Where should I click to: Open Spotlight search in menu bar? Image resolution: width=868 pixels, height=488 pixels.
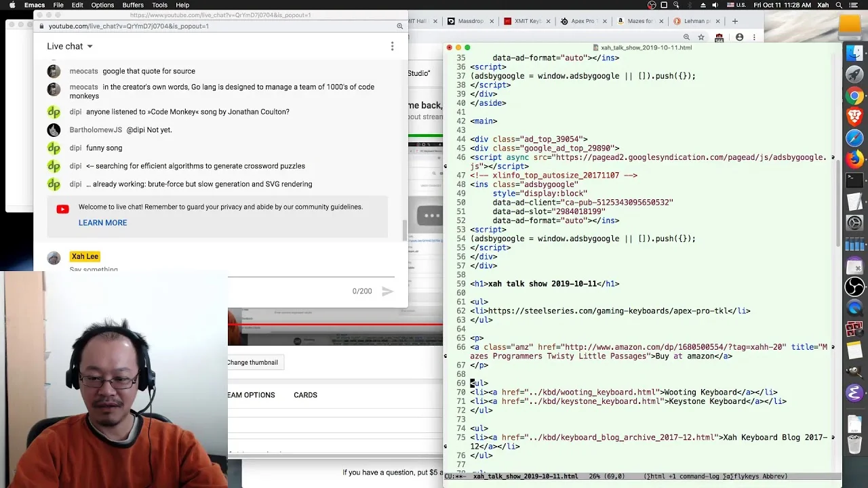tap(840, 5)
